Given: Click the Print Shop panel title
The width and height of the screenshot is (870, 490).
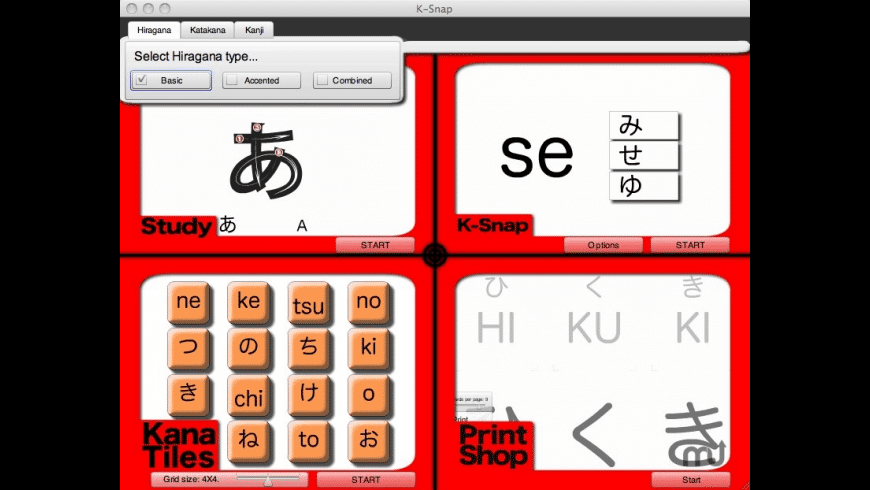Looking at the screenshot, I should 493,446.
